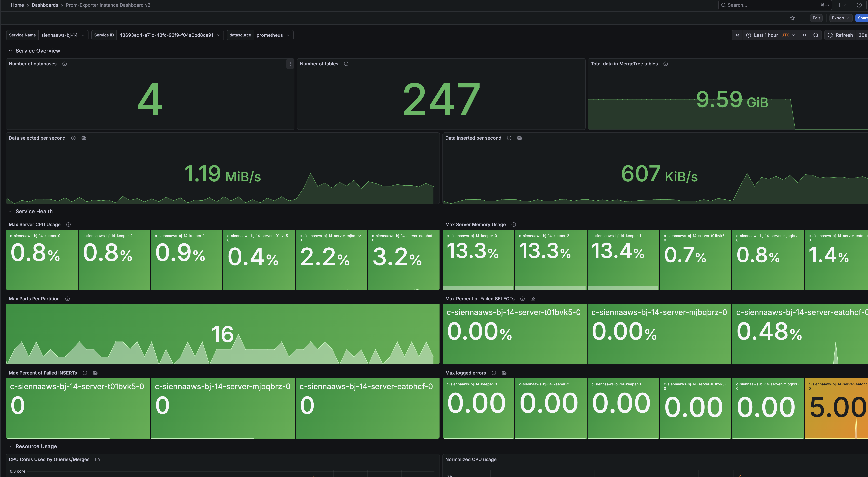Navigate to Dashboards breadcrumb

45,5
